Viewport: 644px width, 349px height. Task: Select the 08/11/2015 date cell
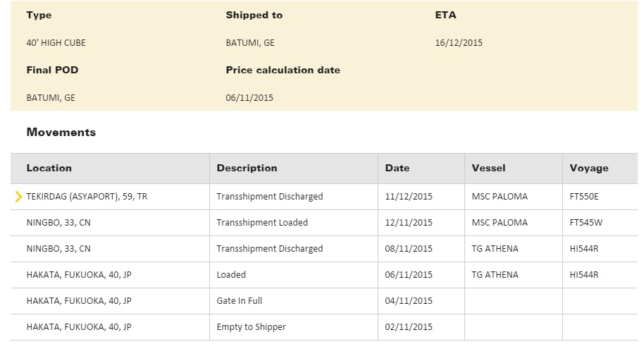(409, 249)
